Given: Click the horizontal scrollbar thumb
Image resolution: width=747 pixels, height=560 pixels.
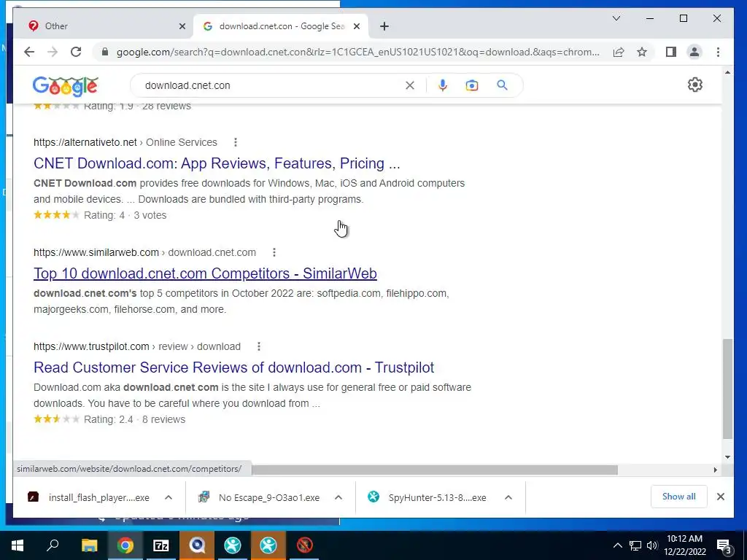Looking at the screenshot, I should click(x=435, y=470).
